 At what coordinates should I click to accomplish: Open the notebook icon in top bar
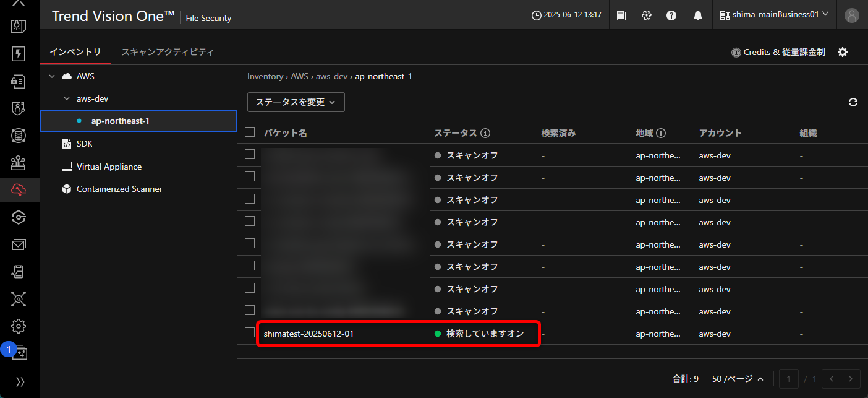(621, 15)
